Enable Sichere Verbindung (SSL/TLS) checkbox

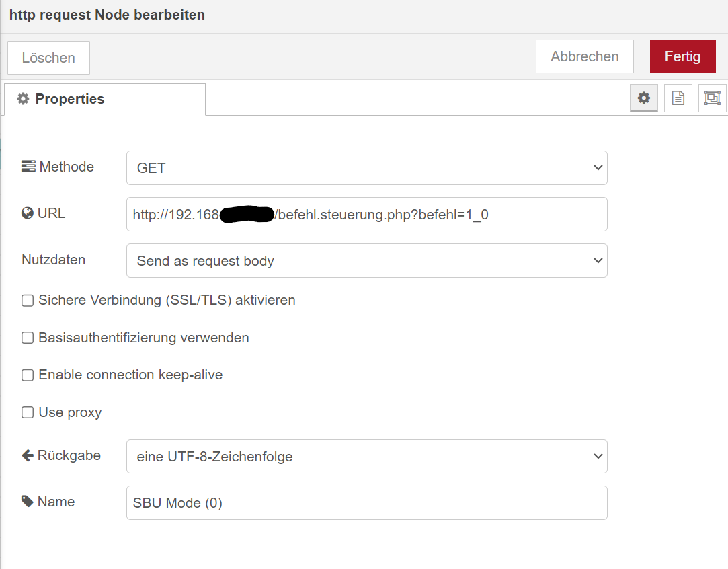click(28, 301)
